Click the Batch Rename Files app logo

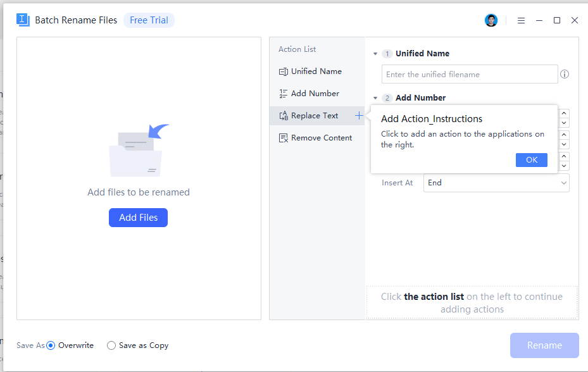coord(23,20)
